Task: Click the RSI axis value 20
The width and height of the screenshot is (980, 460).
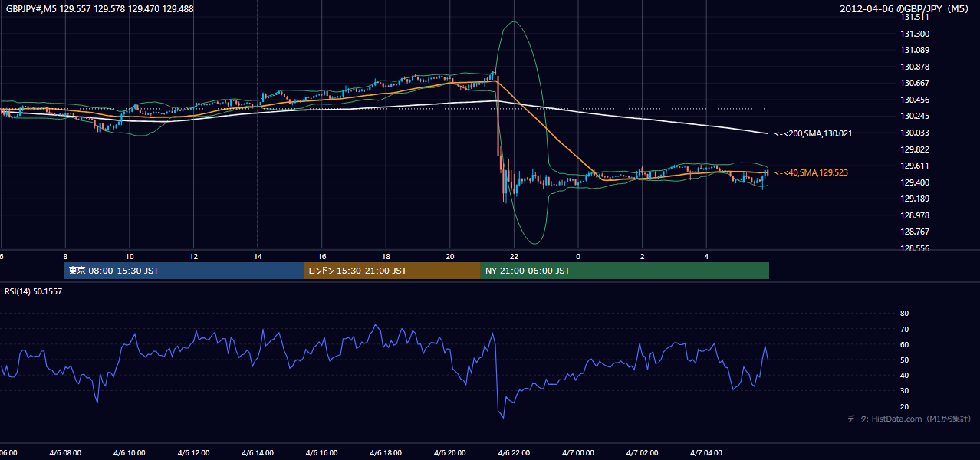Action: point(904,406)
